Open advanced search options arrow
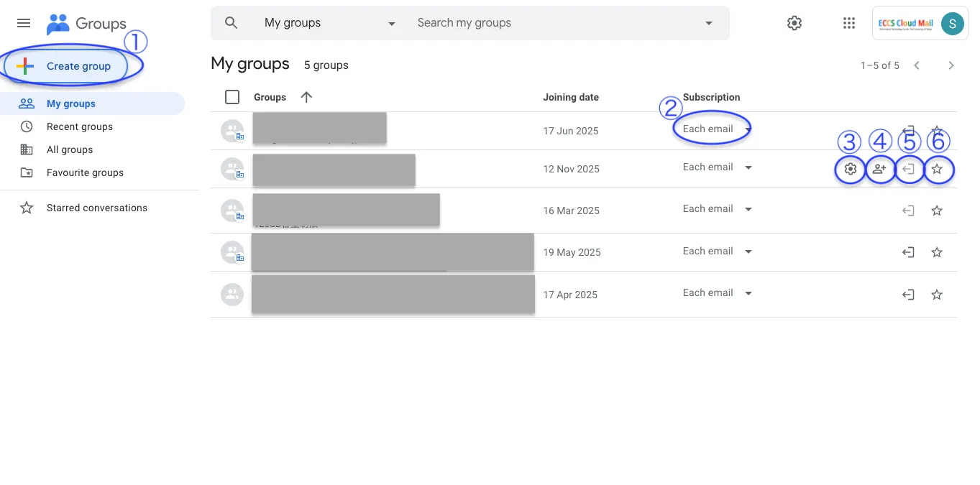The height and width of the screenshot is (485, 980). (709, 23)
